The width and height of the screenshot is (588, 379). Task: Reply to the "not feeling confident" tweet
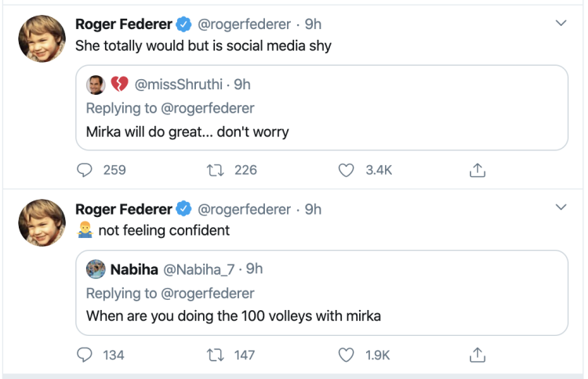point(85,355)
